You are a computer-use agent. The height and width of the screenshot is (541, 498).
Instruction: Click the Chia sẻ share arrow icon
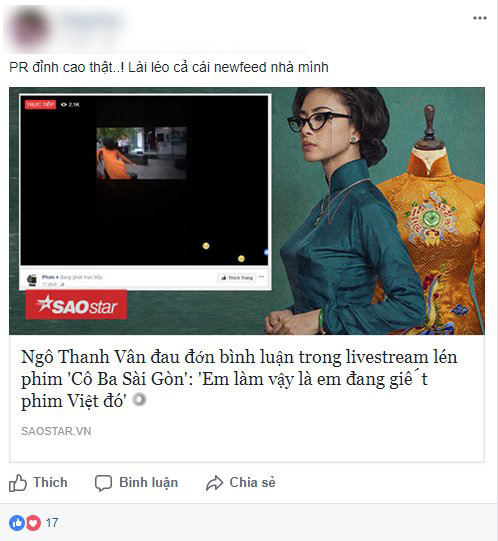(215, 483)
